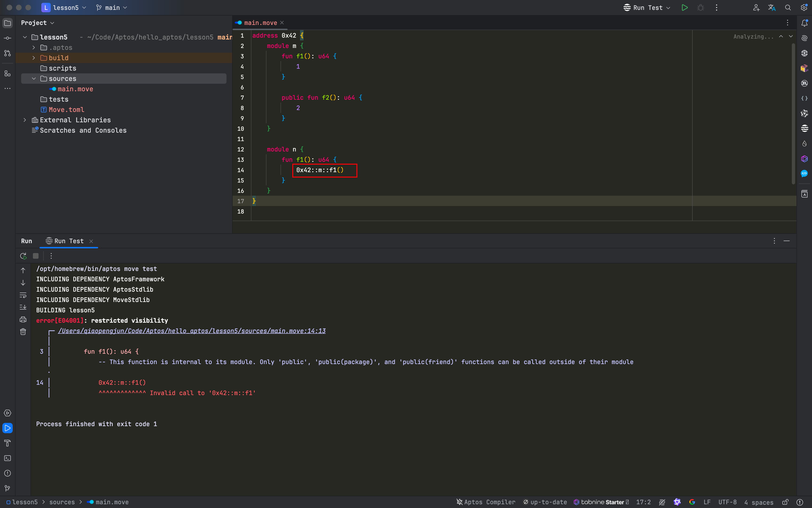
Task: Open the main branch dropdown
Action: (112, 7)
